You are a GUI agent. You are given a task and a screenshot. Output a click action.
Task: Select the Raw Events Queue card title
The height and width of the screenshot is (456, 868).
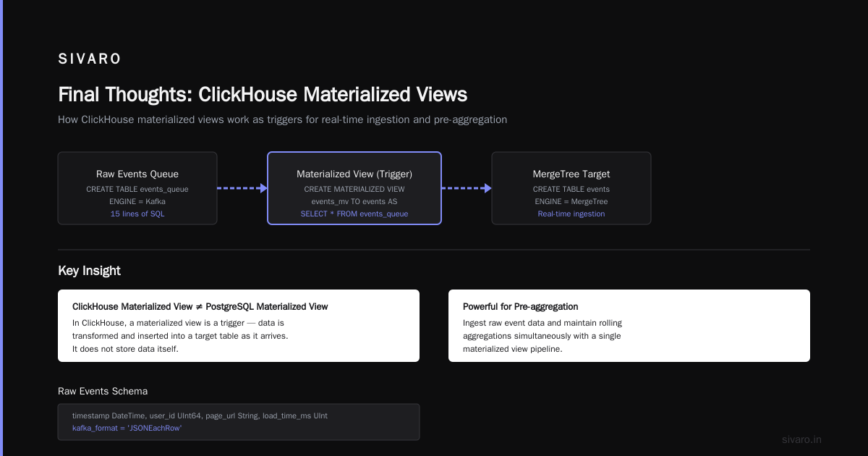[x=137, y=174]
